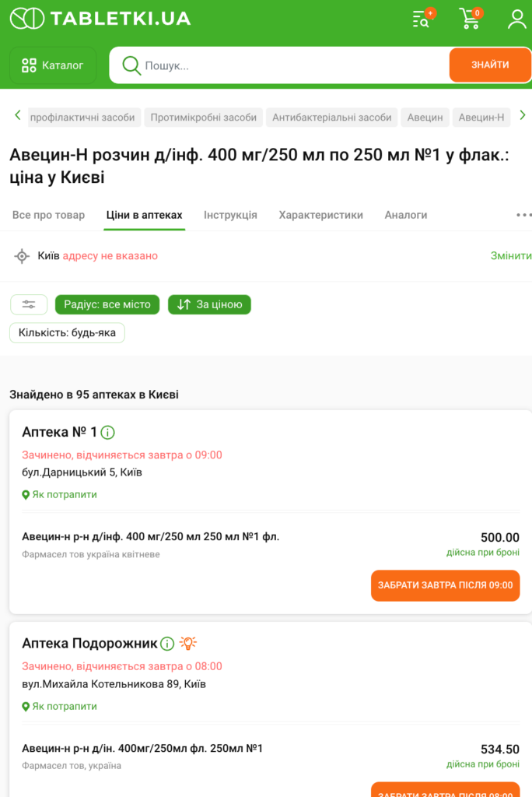Viewport: 532px width, 797px height.
Task: Click the Tabletki.ua logo
Action: 100,19
